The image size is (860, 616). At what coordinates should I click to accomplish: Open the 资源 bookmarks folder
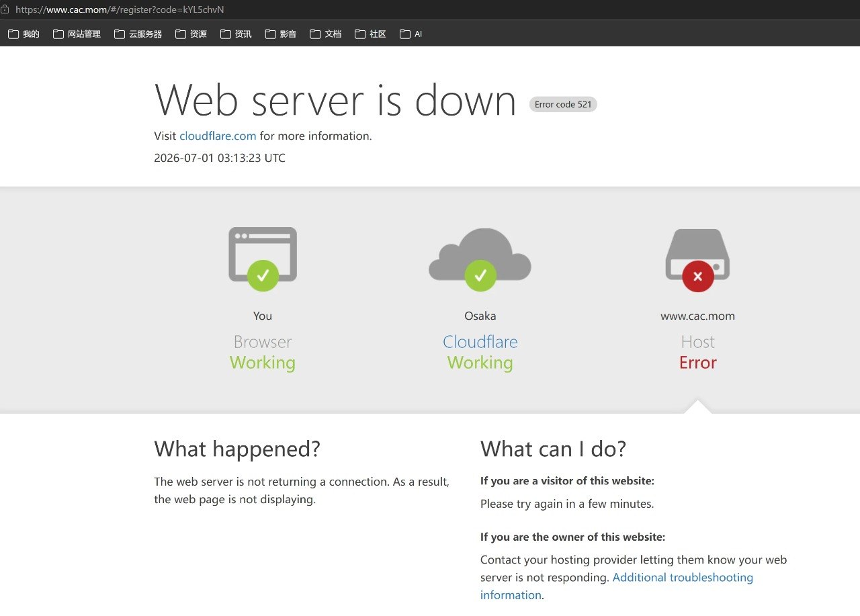point(191,34)
